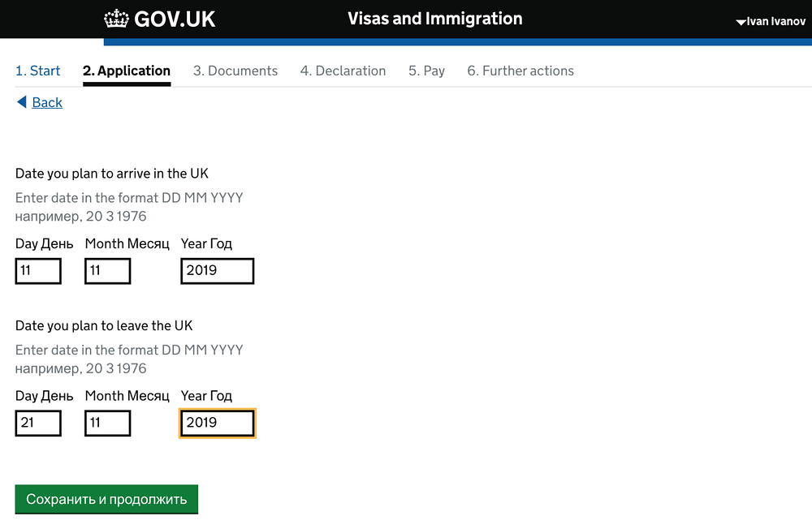
Task: Select the 2. Application step tab
Action: point(127,71)
